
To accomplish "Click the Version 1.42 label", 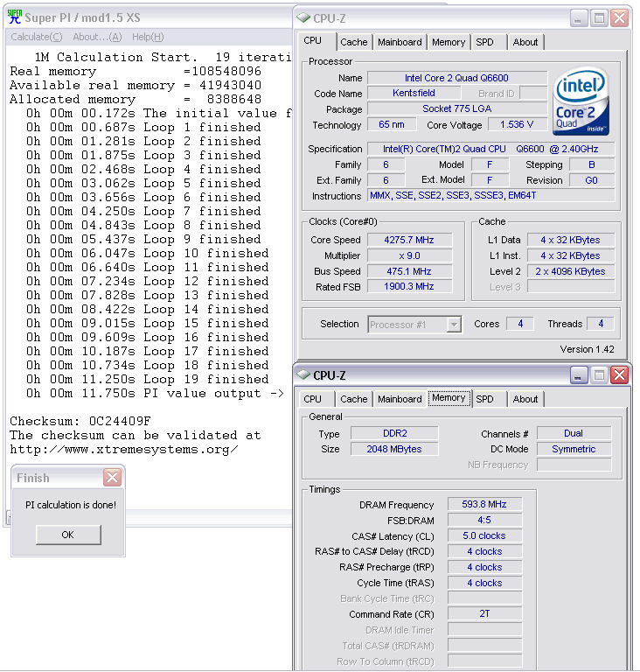I will pyautogui.click(x=587, y=349).
